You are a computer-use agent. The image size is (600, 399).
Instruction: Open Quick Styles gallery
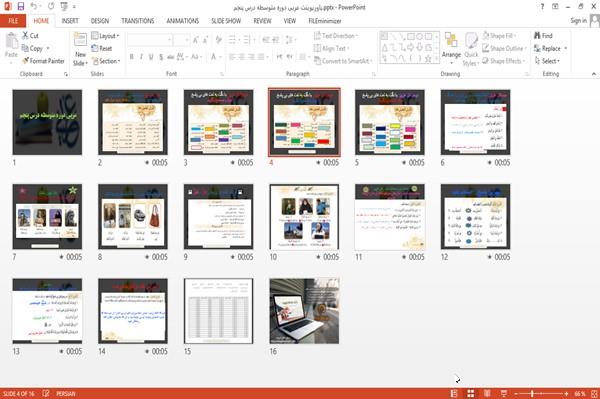click(x=471, y=49)
